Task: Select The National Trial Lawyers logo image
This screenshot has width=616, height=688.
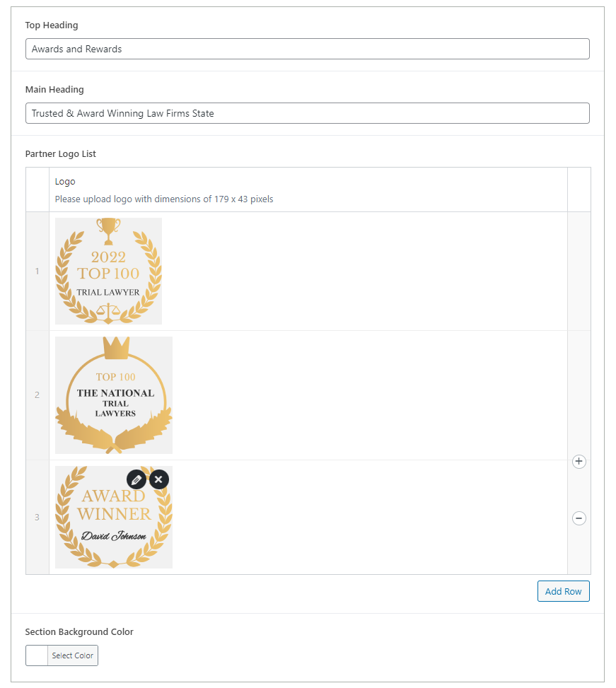Action: (x=114, y=395)
